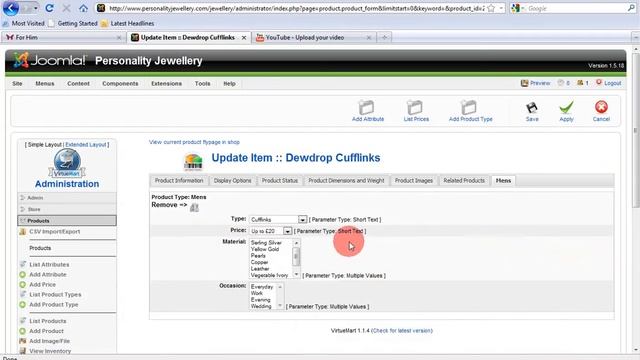Click Add Product in sidebar

pyautogui.click(x=46, y=331)
